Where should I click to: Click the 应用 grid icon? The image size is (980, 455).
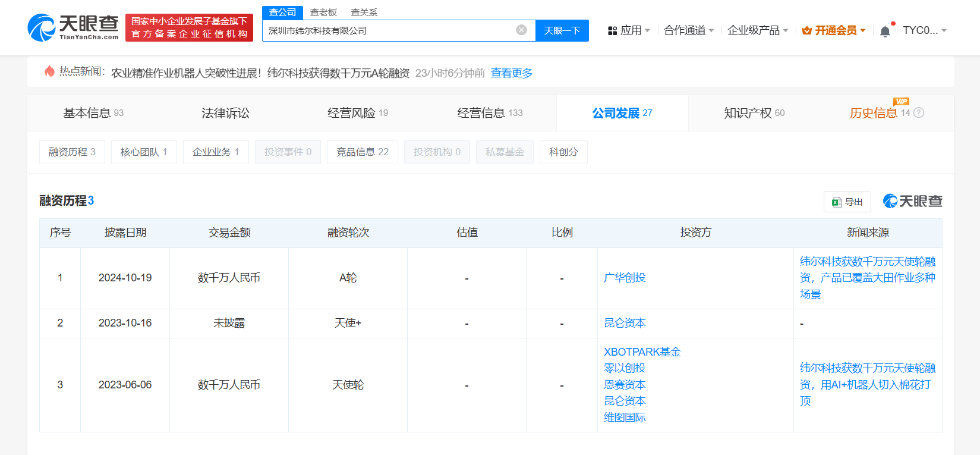point(612,30)
